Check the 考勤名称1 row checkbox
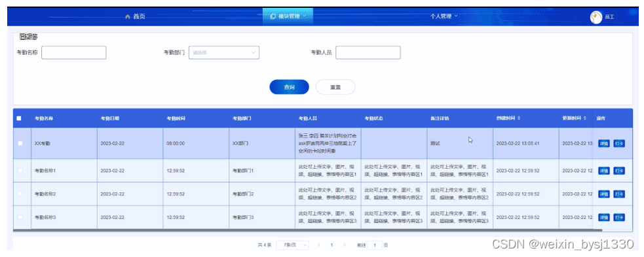644x257 pixels. tap(20, 171)
